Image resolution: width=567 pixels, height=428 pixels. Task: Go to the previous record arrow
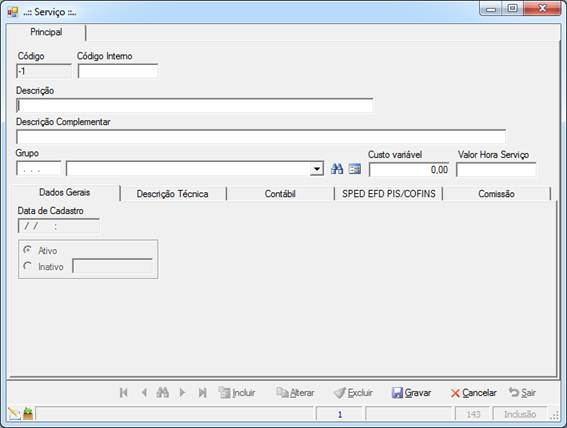coord(144,393)
